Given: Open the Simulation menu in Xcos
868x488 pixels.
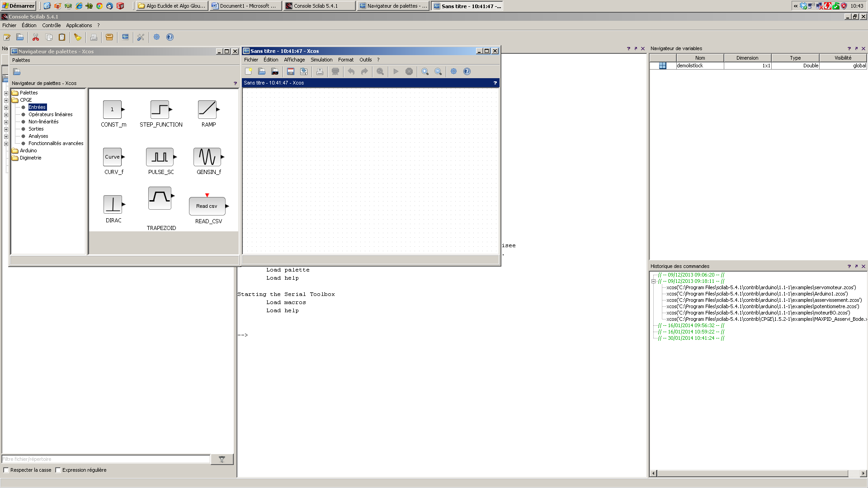Looking at the screenshot, I should [321, 60].
